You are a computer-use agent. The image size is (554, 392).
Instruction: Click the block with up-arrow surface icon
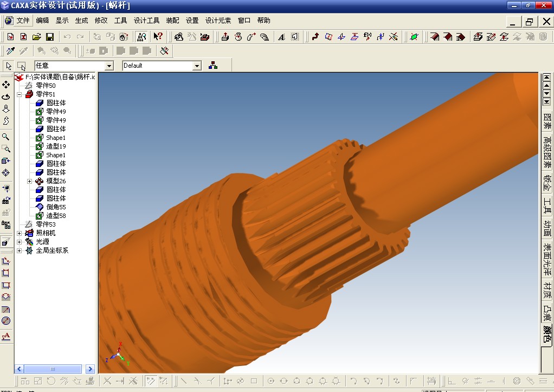478,36
